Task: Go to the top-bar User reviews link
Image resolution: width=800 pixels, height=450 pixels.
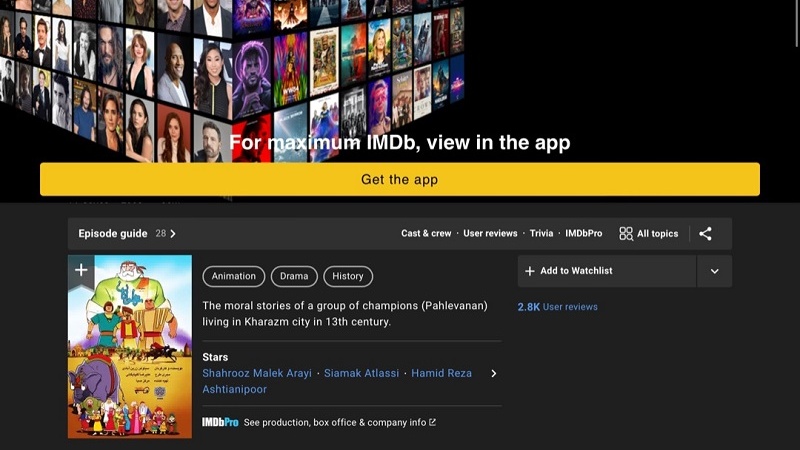Action: (490, 234)
